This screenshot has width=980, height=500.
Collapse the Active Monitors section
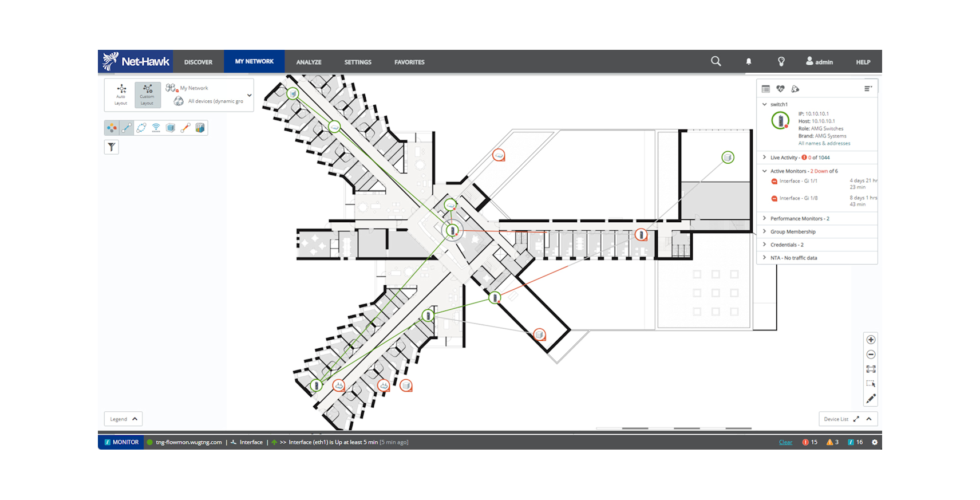tap(764, 171)
